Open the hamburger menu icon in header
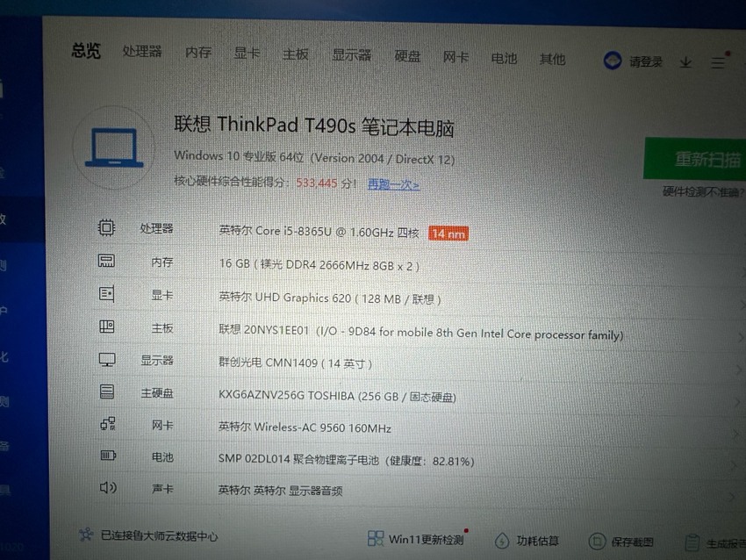This screenshot has width=746, height=560. pyautogui.click(x=718, y=63)
